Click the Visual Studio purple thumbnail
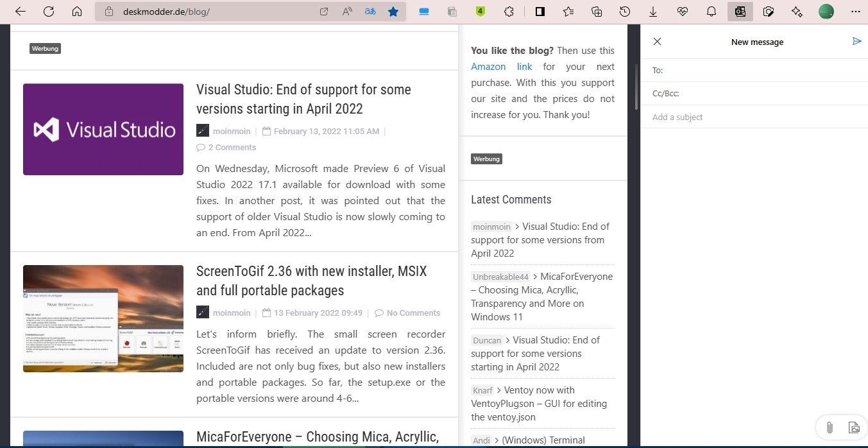 click(x=103, y=129)
